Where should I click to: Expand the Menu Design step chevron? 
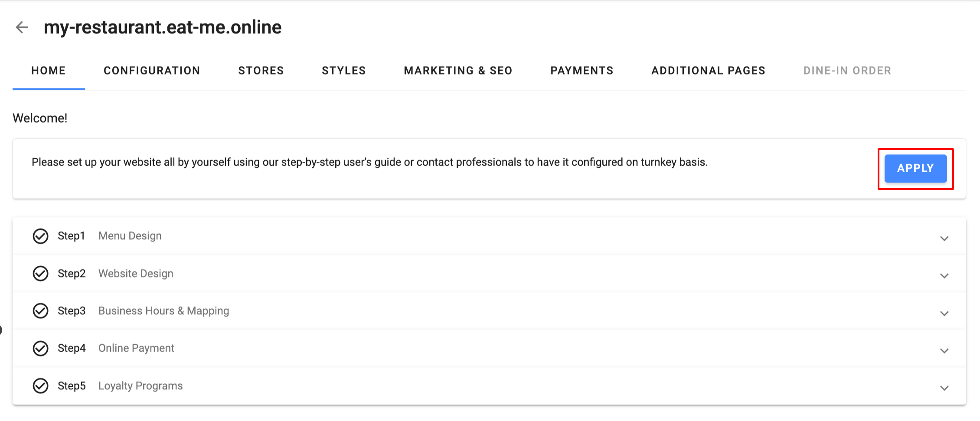click(x=944, y=238)
